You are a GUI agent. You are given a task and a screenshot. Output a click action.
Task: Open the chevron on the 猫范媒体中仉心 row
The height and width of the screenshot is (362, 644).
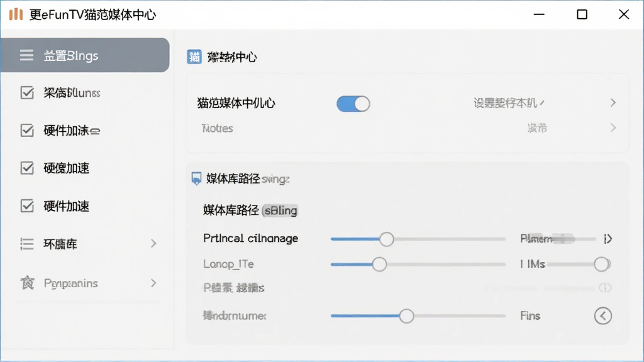point(613,102)
